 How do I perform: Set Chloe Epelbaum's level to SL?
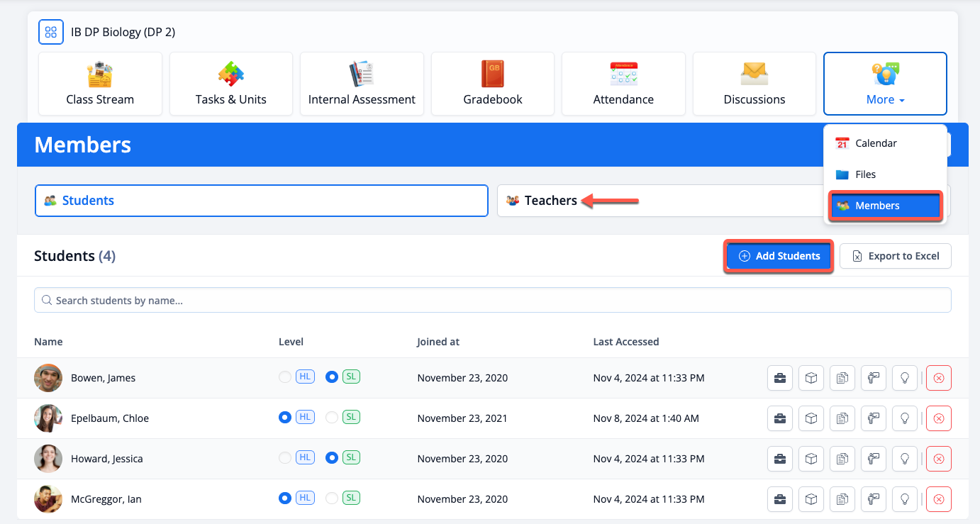[x=331, y=418]
